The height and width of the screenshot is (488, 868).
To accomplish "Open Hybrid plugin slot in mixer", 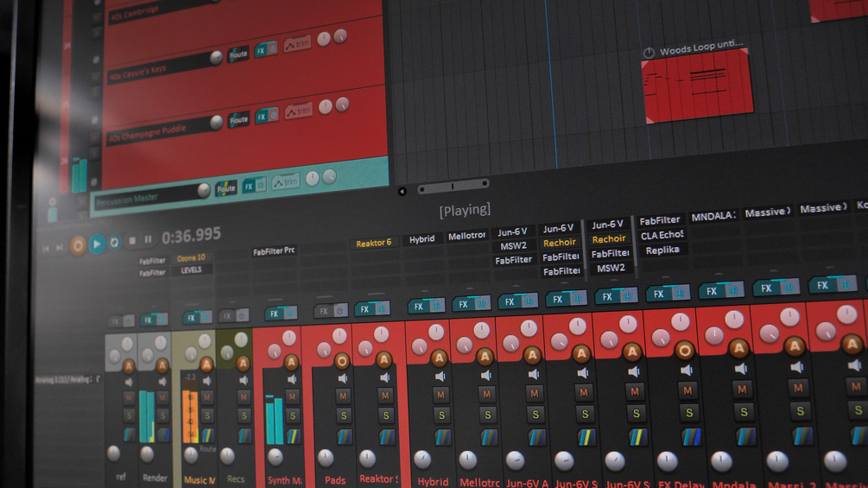I will [x=421, y=239].
